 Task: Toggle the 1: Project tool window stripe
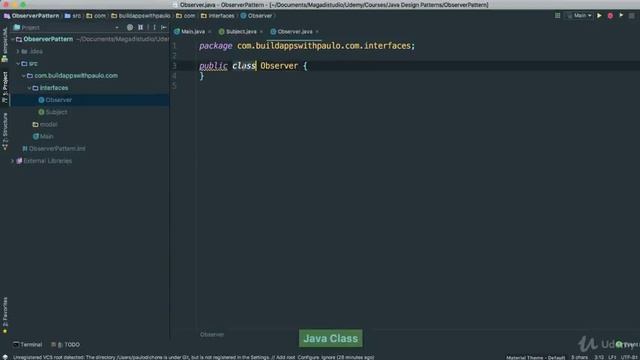pyautogui.click(x=5, y=87)
